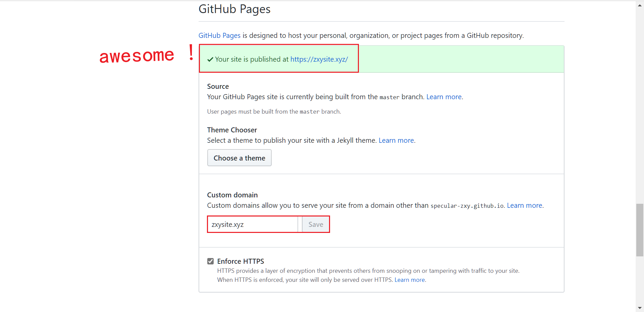644x312 pixels.
Task: Open the GitHub Pages documentation link
Action: 219,36
